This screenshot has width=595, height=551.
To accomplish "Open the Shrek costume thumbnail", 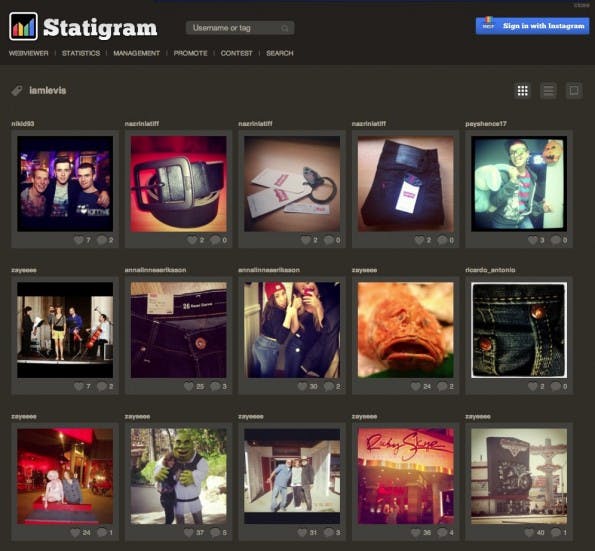I will (178, 476).
